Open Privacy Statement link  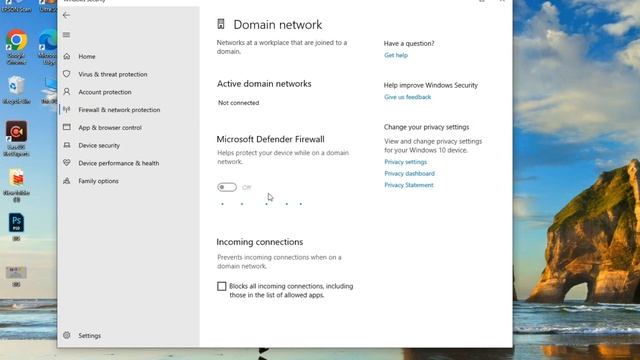409,185
